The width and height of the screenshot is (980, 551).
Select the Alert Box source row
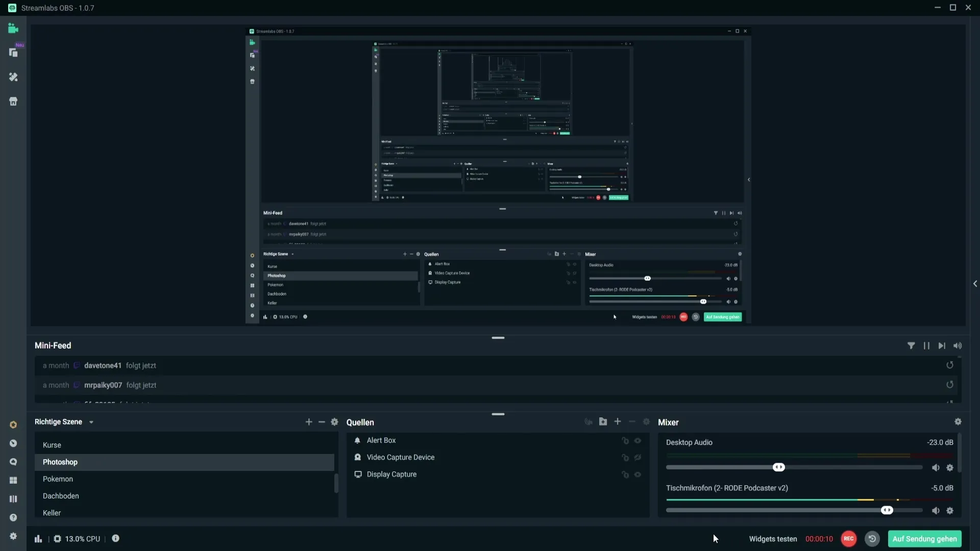click(x=498, y=440)
